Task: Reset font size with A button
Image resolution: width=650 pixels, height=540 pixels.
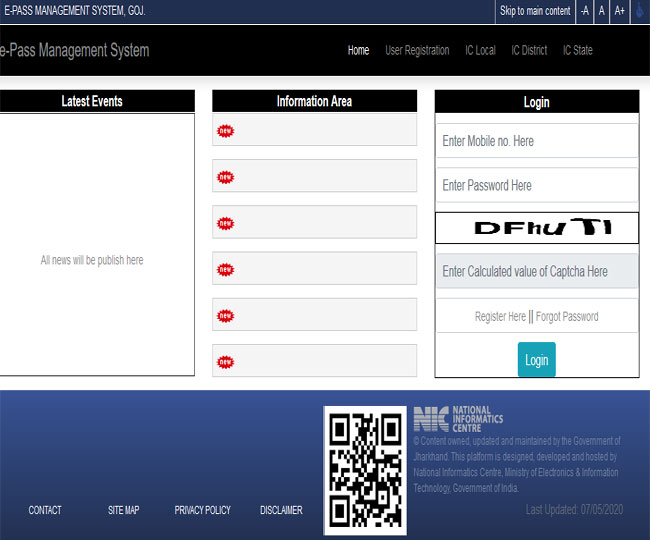Action: [x=602, y=11]
